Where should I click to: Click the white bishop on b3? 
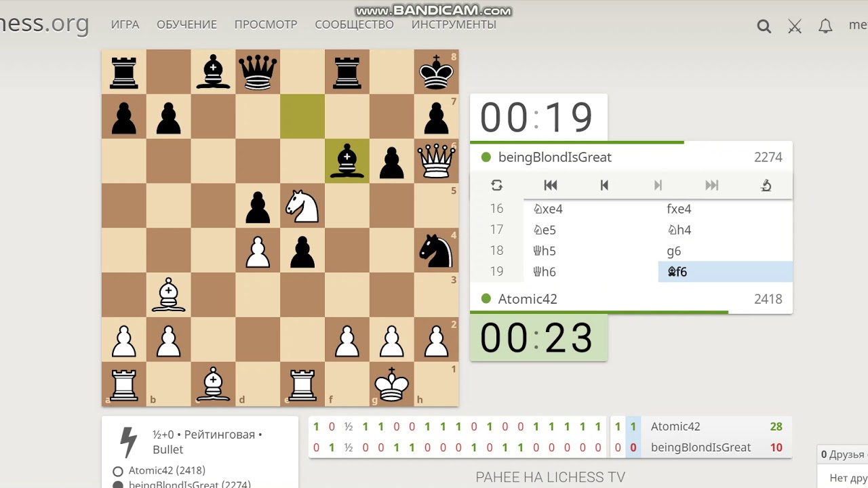click(x=168, y=295)
